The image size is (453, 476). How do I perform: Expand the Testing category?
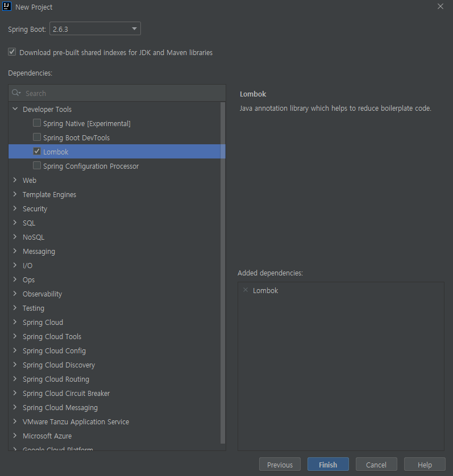pyautogui.click(x=15, y=307)
